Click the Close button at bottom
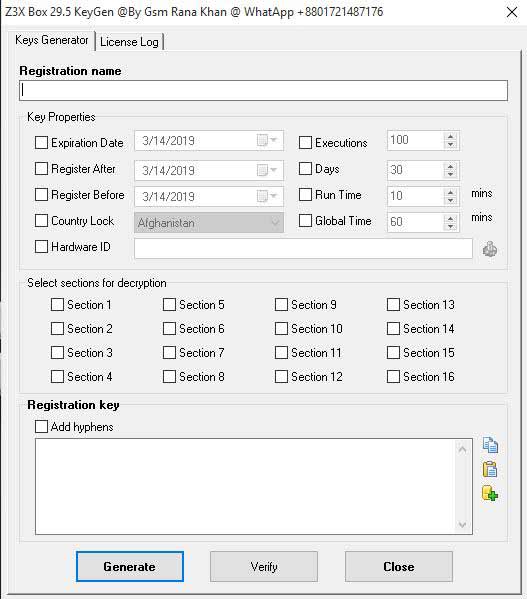 tap(399, 567)
